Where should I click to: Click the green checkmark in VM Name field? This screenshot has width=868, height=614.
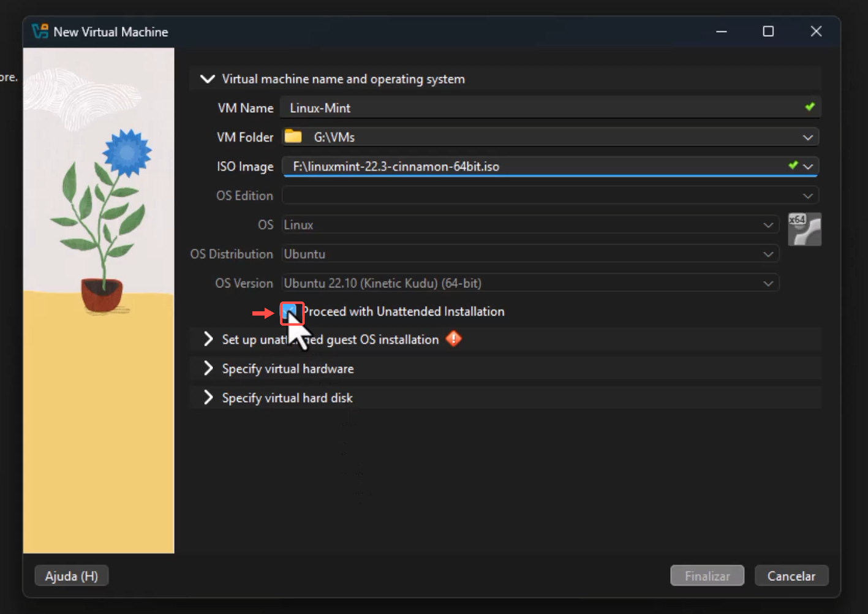point(810,107)
